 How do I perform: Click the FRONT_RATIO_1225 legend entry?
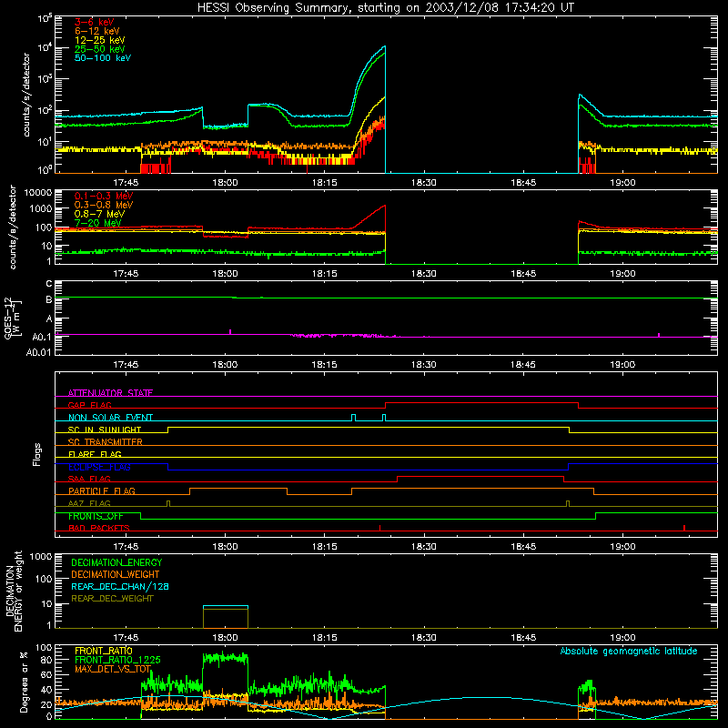pyautogui.click(x=117, y=660)
